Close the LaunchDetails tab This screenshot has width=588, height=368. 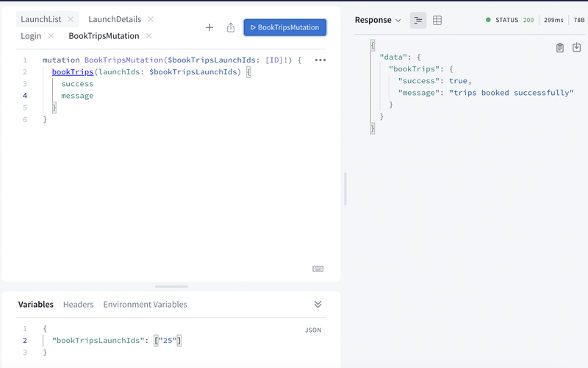[x=151, y=19]
